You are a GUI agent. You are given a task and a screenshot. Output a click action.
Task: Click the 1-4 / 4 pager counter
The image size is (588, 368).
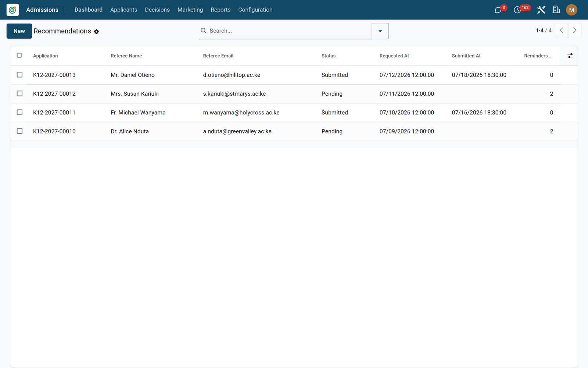coord(544,31)
